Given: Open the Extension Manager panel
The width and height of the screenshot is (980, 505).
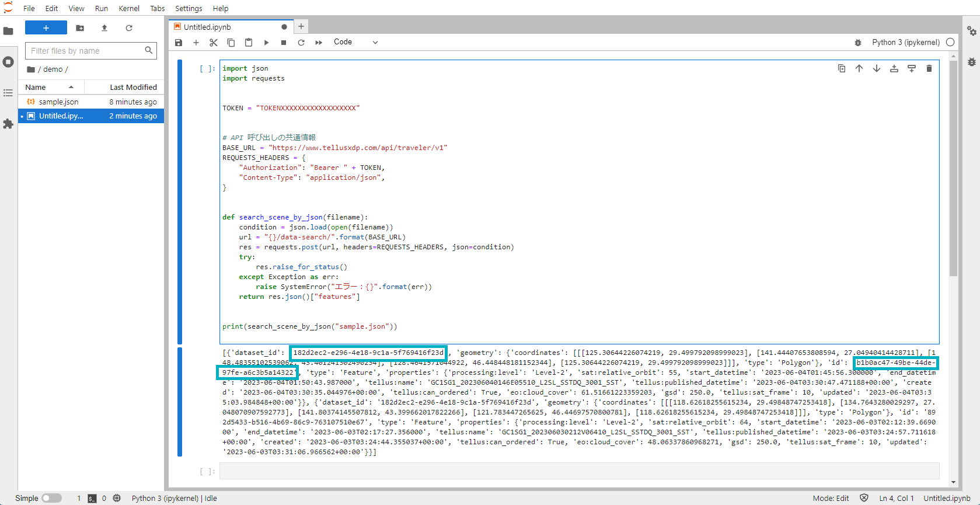Looking at the screenshot, I should [x=8, y=124].
